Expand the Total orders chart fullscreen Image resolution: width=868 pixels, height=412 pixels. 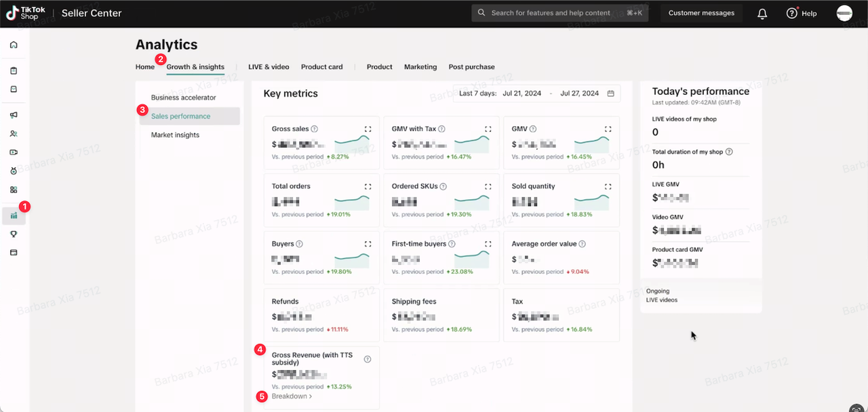pyautogui.click(x=368, y=186)
